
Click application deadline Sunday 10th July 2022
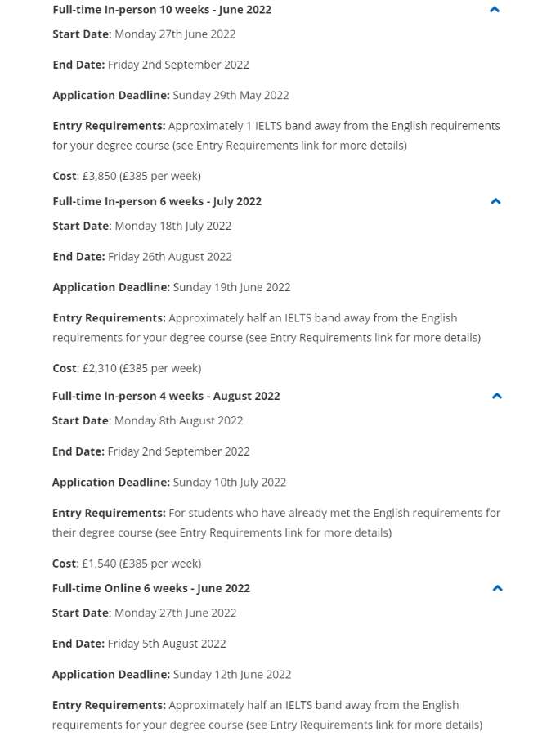click(229, 483)
